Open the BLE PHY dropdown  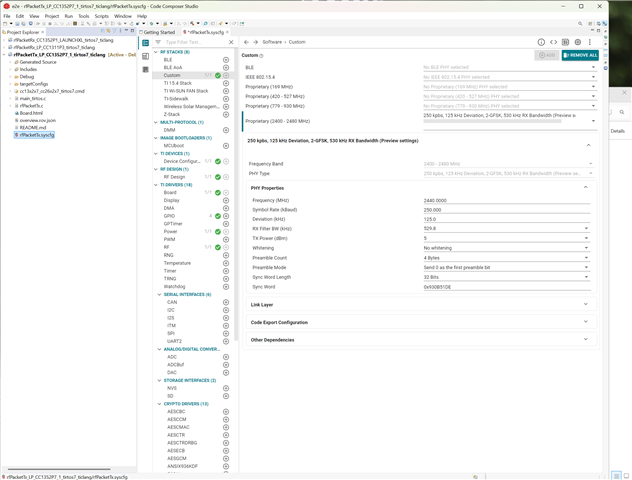[x=509, y=67]
